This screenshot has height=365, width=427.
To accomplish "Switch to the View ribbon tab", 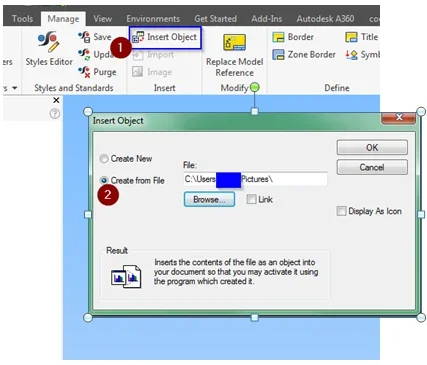I will pyautogui.click(x=102, y=19).
